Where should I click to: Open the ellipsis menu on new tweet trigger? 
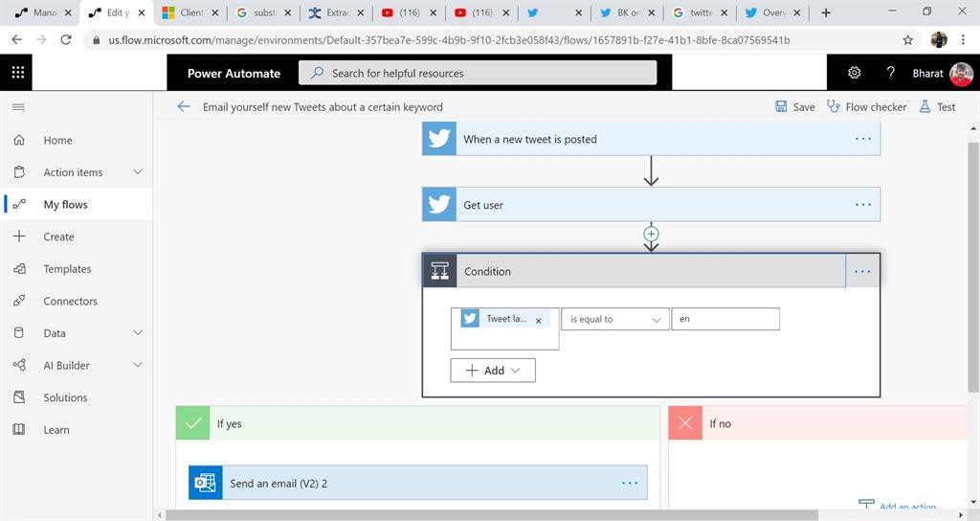pyautogui.click(x=863, y=139)
